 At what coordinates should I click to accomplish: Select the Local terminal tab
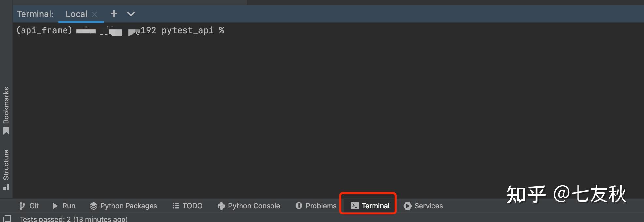[x=76, y=14]
